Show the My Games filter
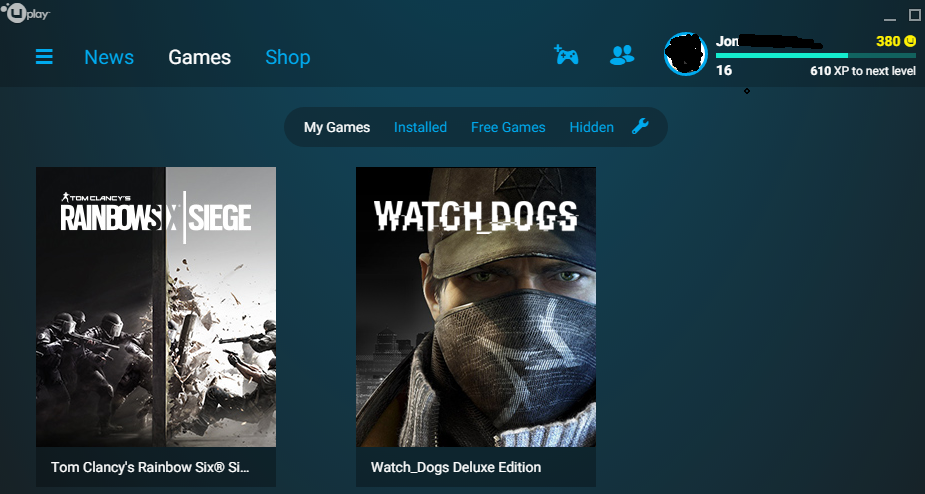The image size is (925, 494). (x=337, y=127)
